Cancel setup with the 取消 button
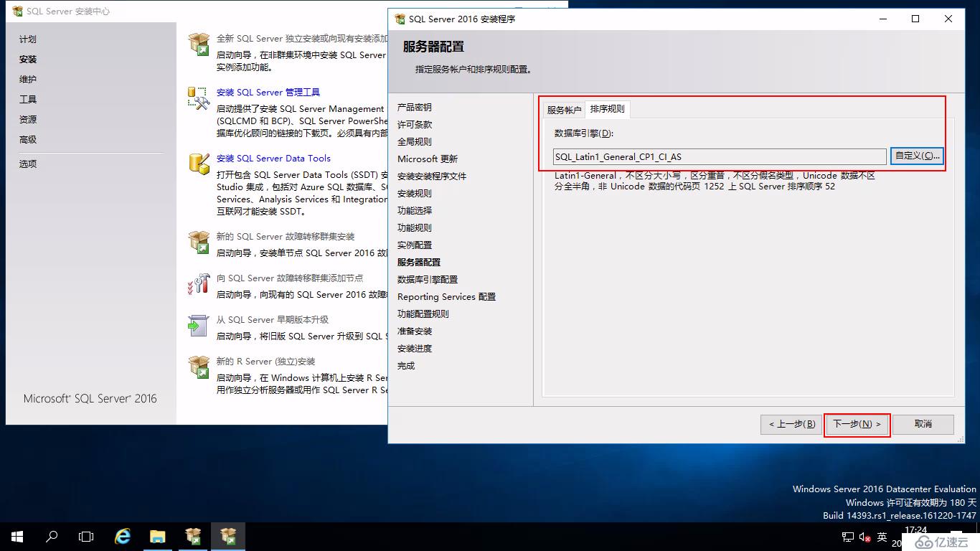 point(923,424)
